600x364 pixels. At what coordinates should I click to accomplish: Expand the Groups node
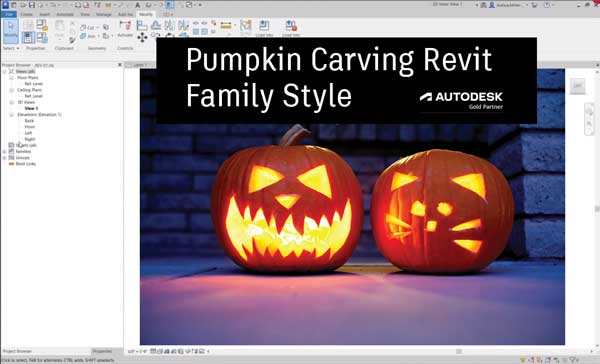[x=5, y=158]
